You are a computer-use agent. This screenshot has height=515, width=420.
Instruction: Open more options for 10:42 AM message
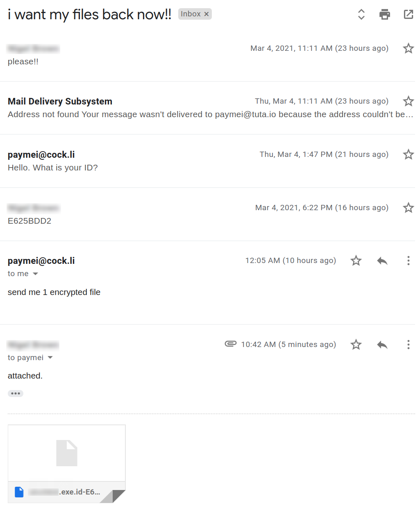pos(408,345)
